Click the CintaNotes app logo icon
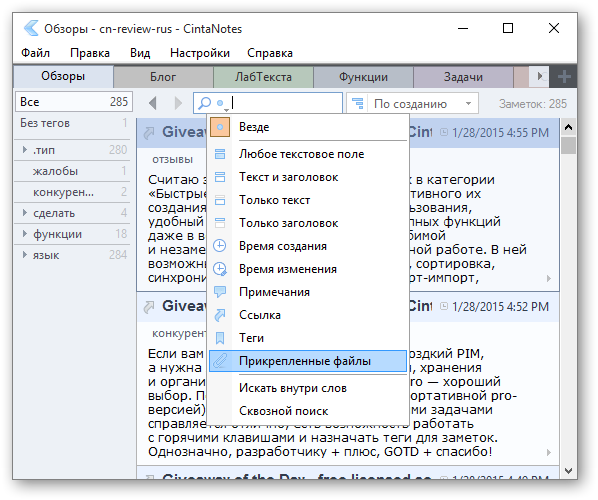This screenshot has height=500, width=598. click(31, 29)
